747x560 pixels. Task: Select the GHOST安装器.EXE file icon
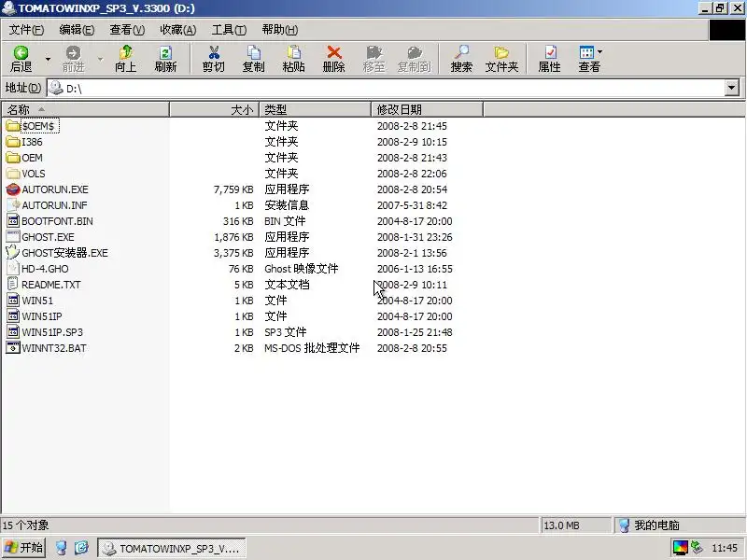click(x=13, y=252)
